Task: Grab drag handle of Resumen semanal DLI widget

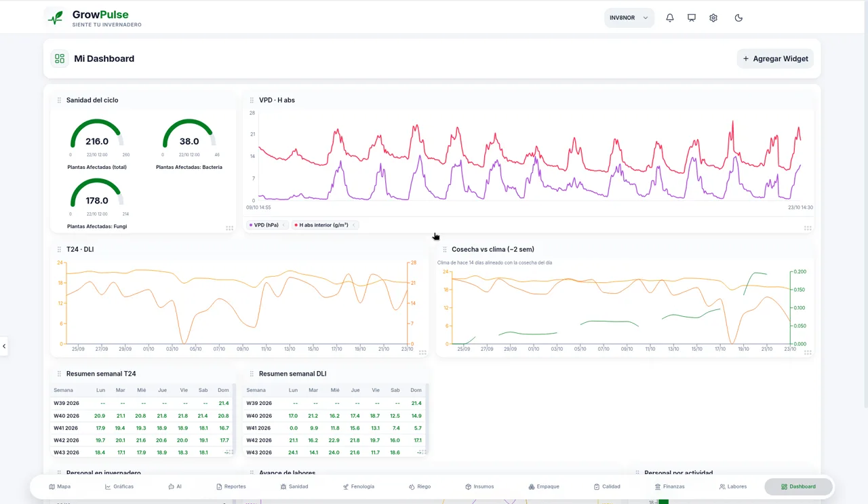Action: tap(252, 374)
